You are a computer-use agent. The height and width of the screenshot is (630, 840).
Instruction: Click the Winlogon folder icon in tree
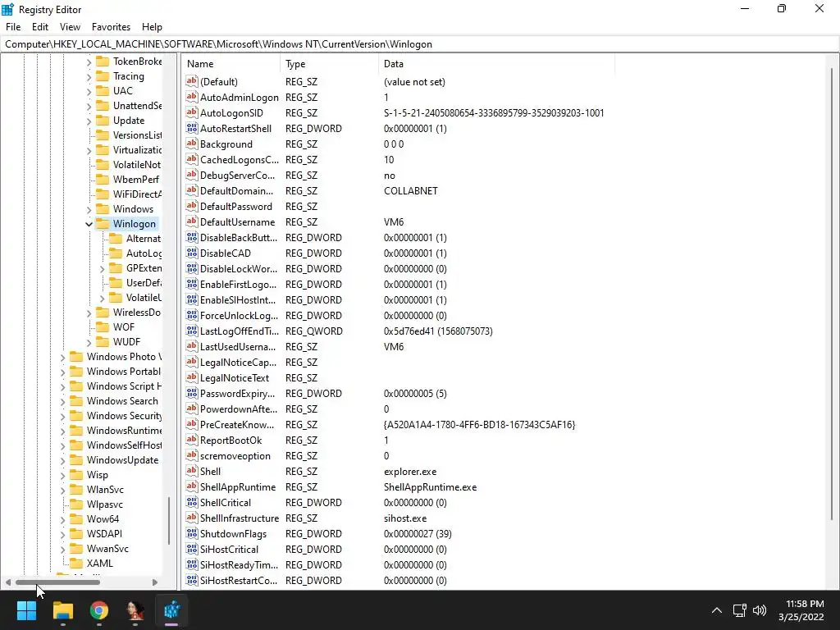click(x=103, y=223)
